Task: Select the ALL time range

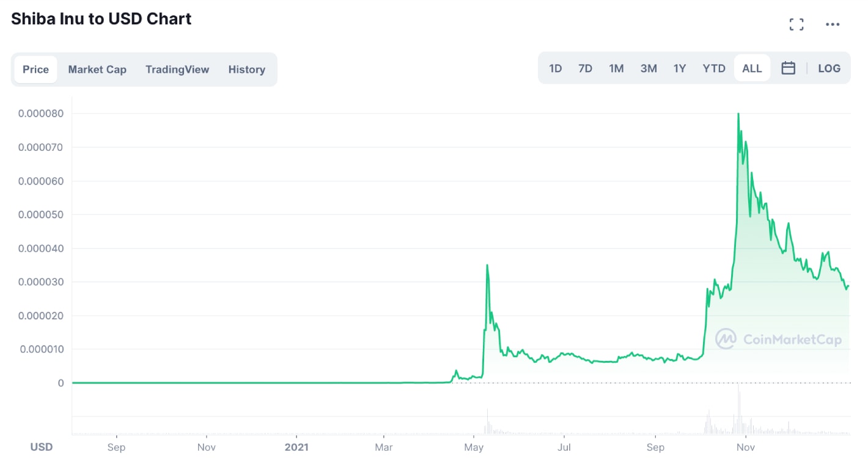Action: pos(752,68)
